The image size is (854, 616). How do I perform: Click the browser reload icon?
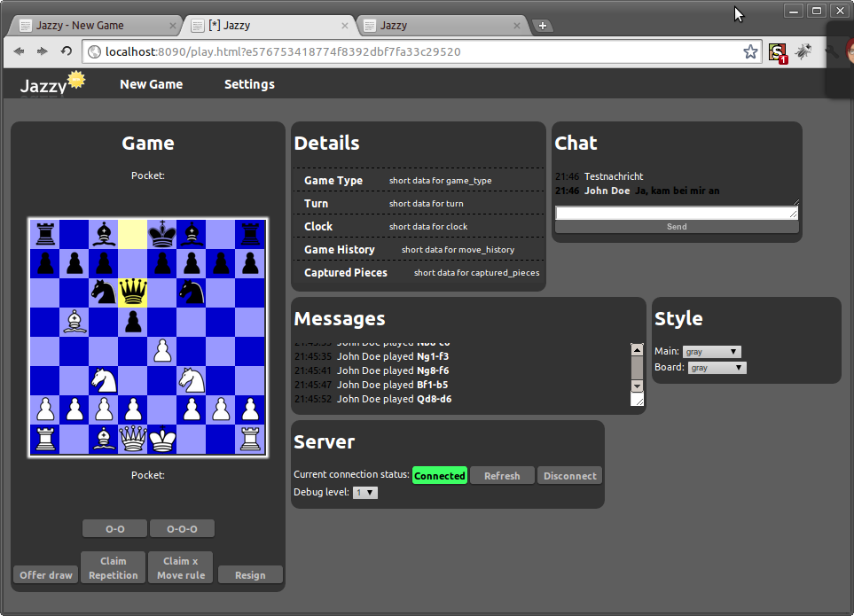[x=67, y=52]
